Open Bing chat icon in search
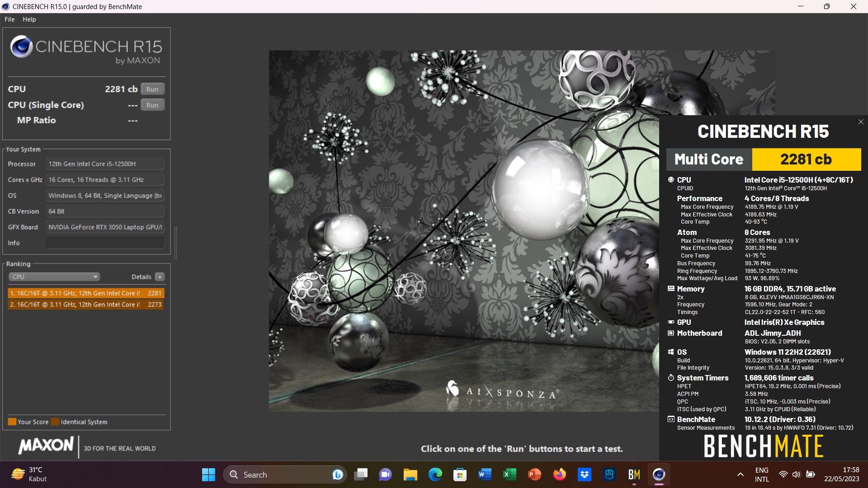Viewport: 868px width, 488px height. click(x=337, y=474)
